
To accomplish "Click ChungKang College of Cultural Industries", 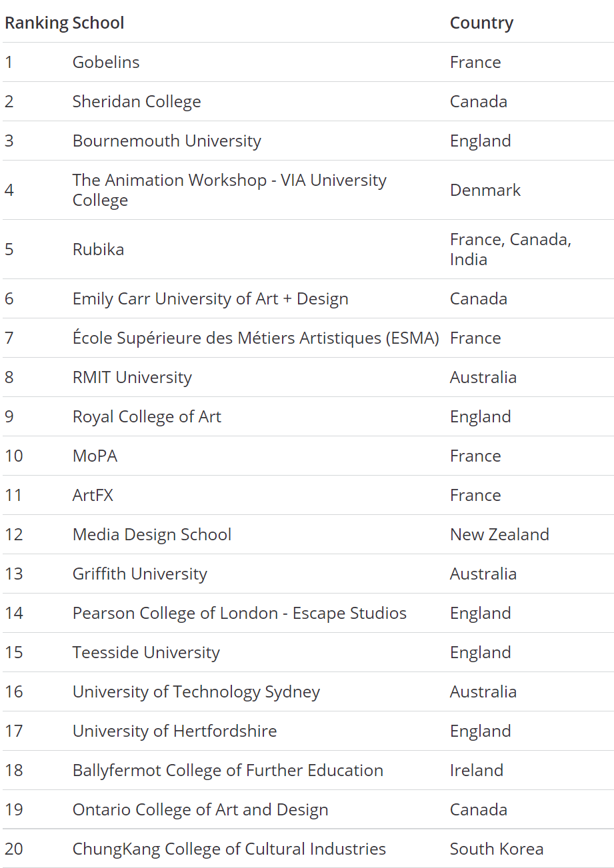I will click(x=229, y=849).
